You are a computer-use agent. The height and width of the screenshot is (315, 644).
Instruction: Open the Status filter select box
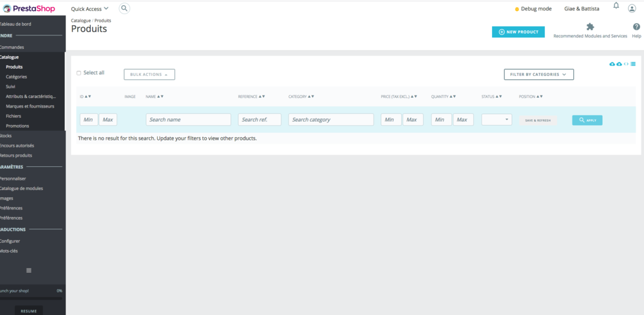[x=497, y=120]
